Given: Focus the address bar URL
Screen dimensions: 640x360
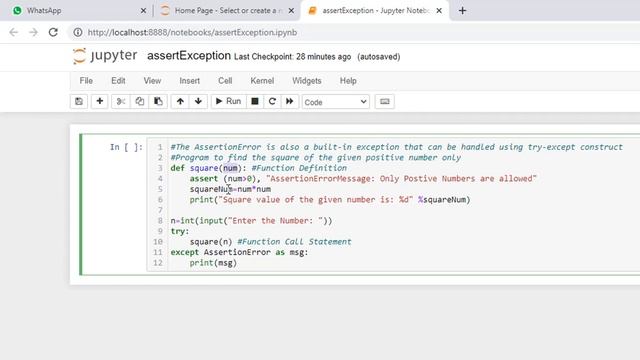Looking at the screenshot, I should click(x=192, y=33).
